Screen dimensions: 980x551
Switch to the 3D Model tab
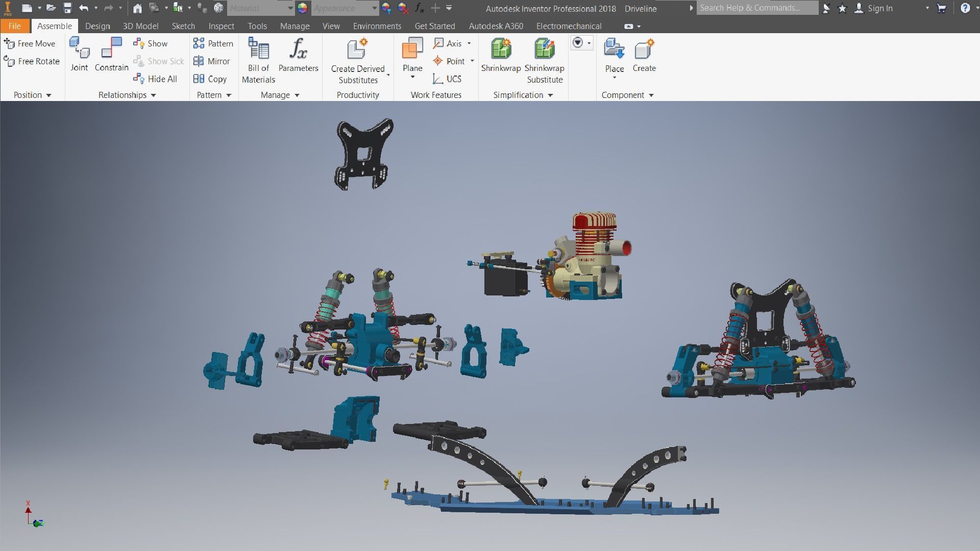click(140, 26)
